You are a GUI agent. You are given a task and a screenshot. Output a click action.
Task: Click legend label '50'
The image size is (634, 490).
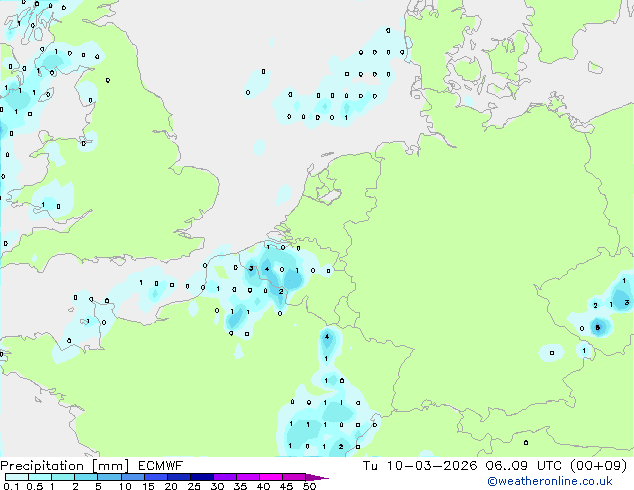coord(309,486)
